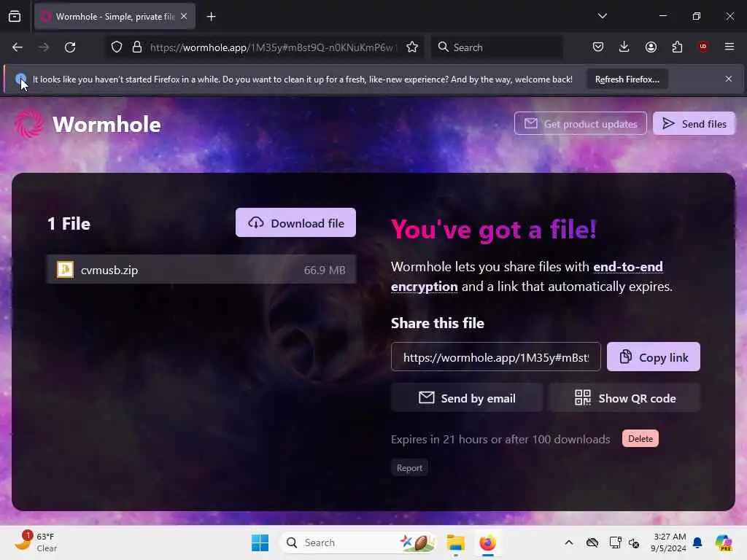Share the file via Send by email
Viewport: 747px width, 560px height.
(467, 398)
